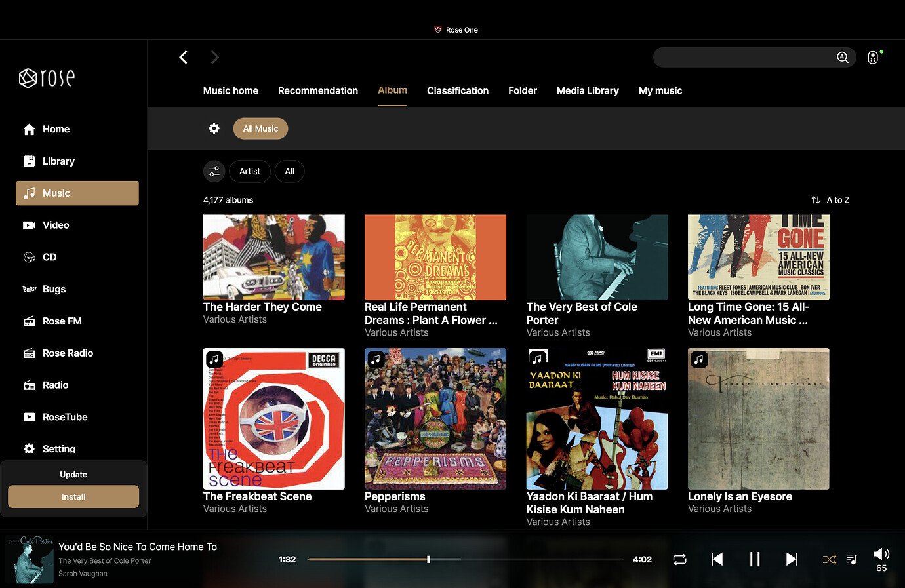The image size is (905, 588).
Task: Click the Sarah Vaughan artist name
Action: tap(83, 574)
